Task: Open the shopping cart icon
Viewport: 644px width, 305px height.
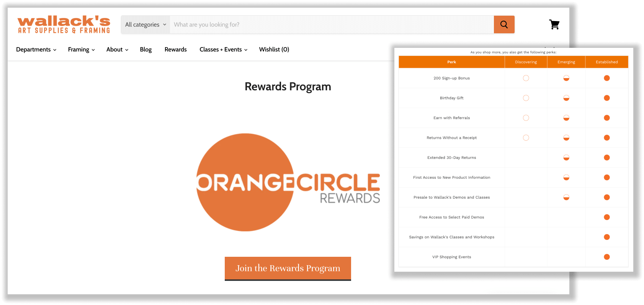Action: [554, 24]
